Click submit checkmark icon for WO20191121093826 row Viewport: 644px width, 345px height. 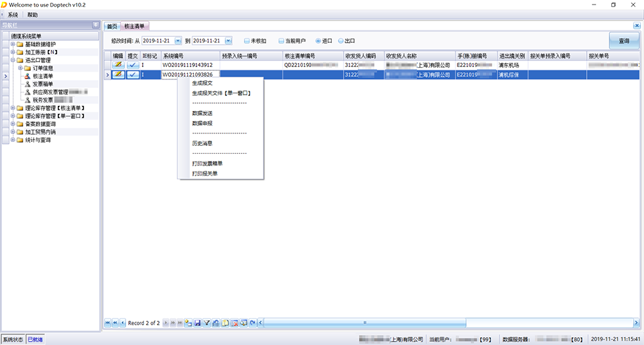click(133, 74)
